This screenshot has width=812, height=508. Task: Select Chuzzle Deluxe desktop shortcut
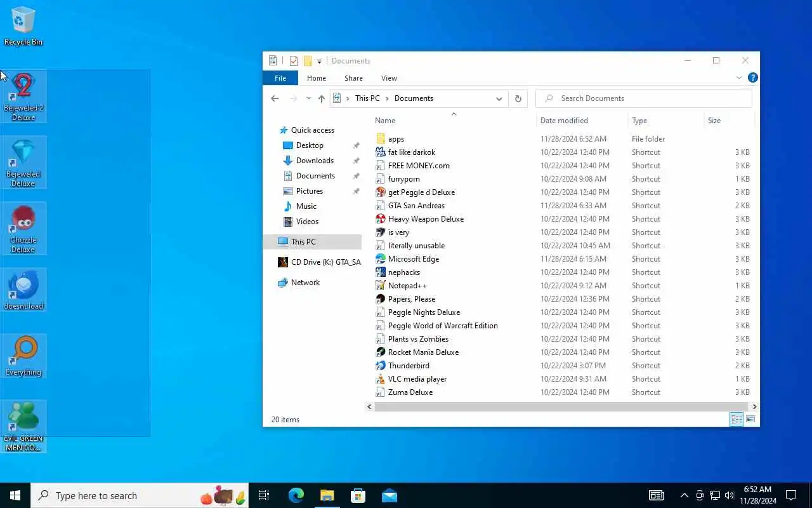click(x=23, y=229)
